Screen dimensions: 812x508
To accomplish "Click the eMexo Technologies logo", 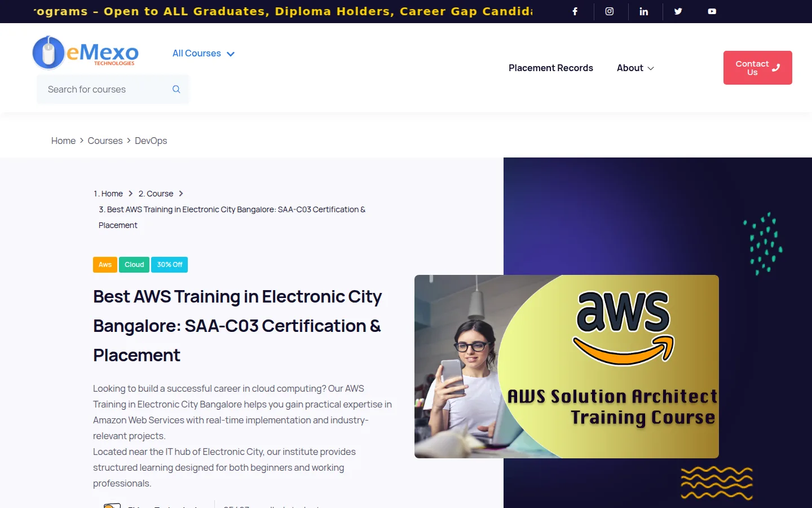I will coord(85,52).
